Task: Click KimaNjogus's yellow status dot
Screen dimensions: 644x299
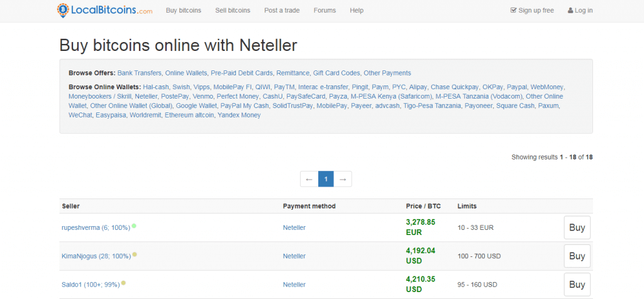Action: pyautogui.click(x=135, y=254)
